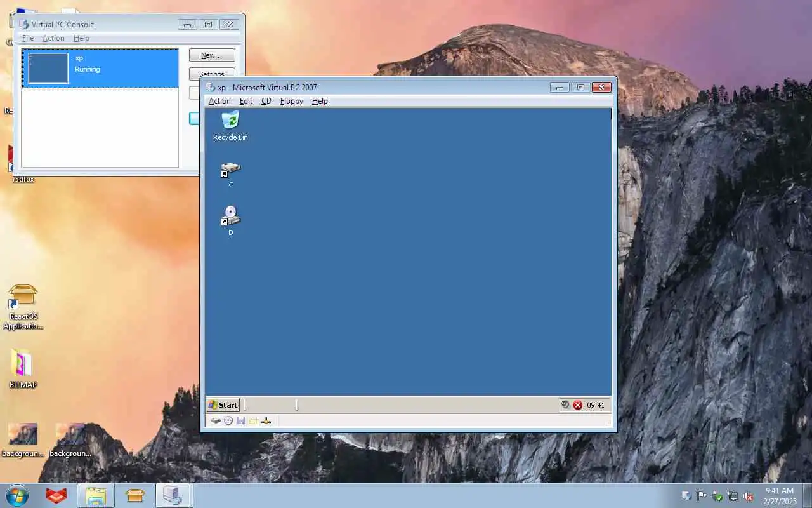
Task: Close the Virtual PC Console window
Action: click(229, 25)
